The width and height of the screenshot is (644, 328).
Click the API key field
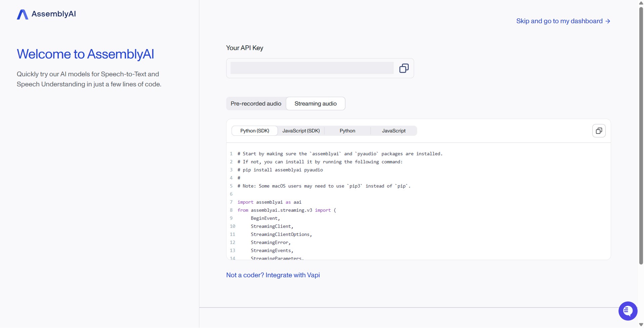312,68
